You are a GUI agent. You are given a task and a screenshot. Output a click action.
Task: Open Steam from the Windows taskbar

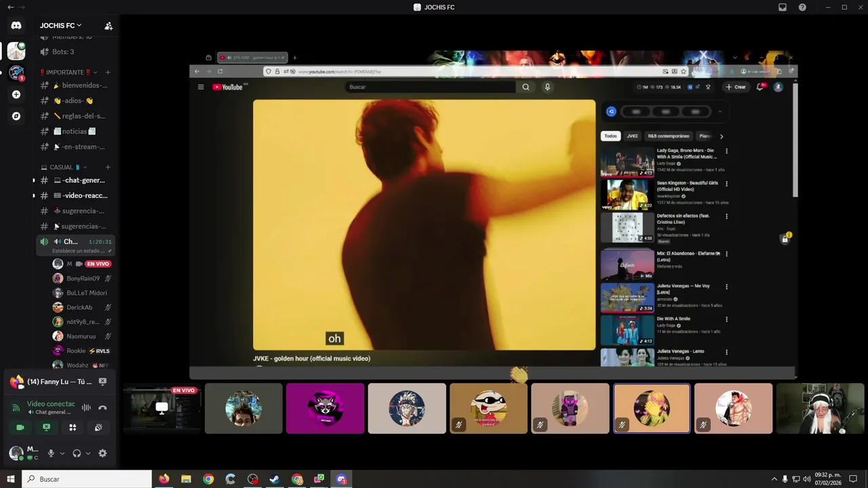pos(275,479)
